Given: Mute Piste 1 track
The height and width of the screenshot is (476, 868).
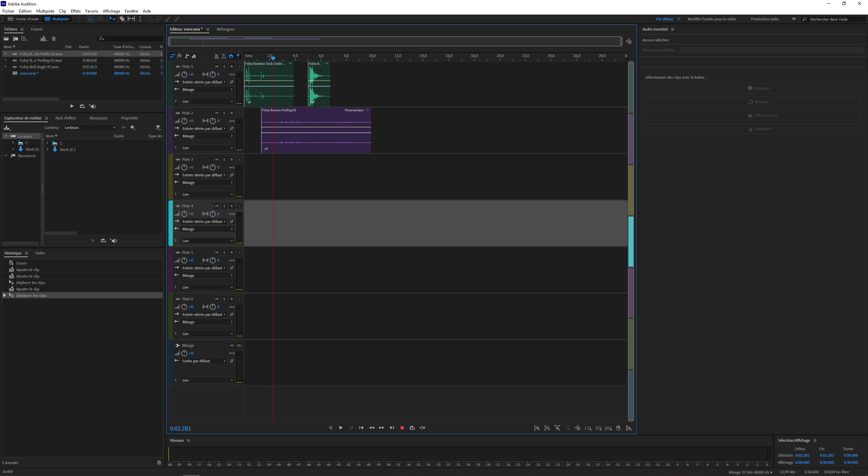Looking at the screenshot, I should pos(217,66).
